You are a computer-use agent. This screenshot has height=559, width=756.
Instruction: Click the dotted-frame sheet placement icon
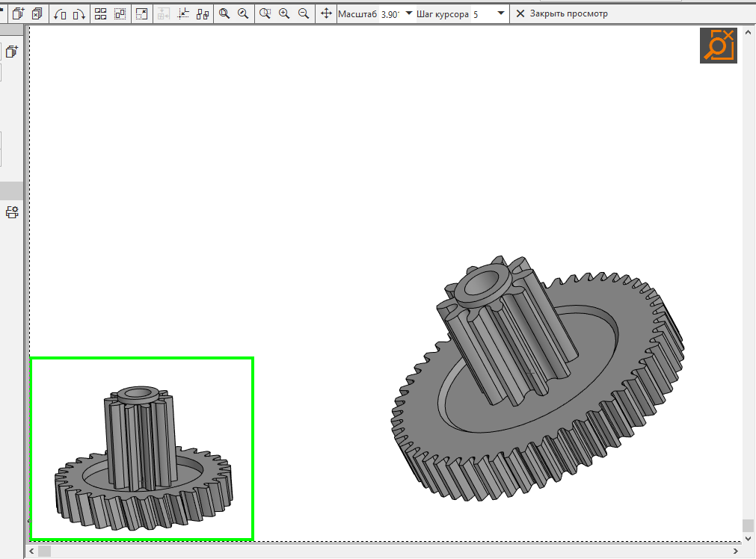120,13
